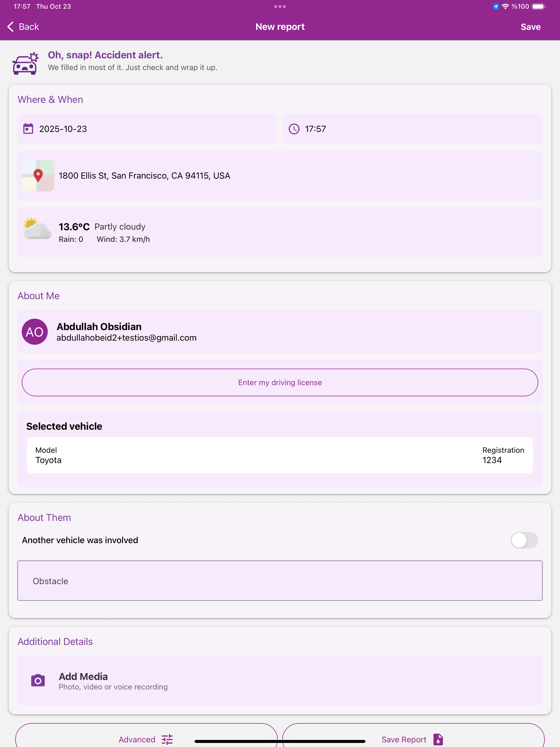Tap the AO profile avatar
This screenshot has width=560, height=747.
pyautogui.click(x=35, y=332)
